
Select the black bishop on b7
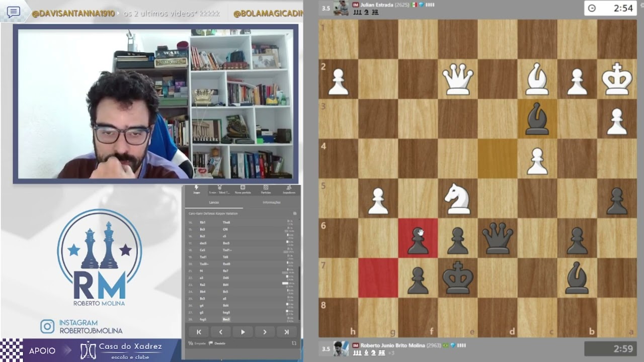pos(577,278)
